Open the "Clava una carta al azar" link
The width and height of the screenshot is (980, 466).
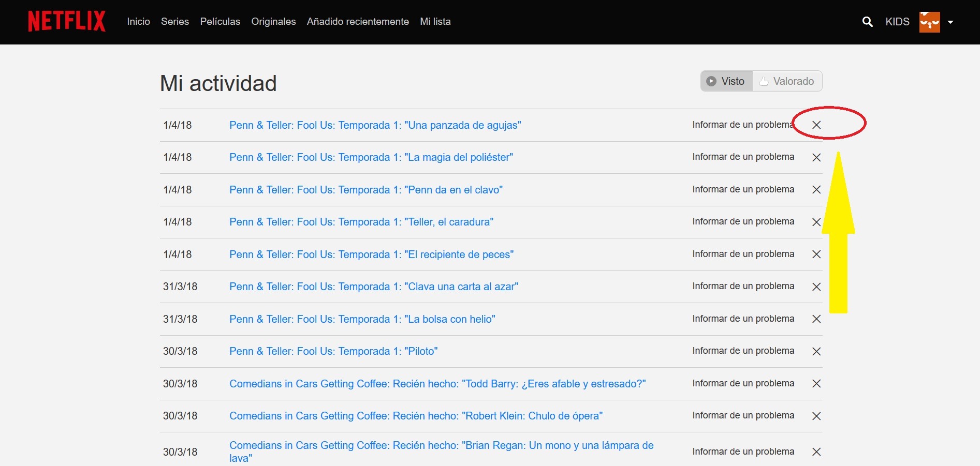pos(374,287)
